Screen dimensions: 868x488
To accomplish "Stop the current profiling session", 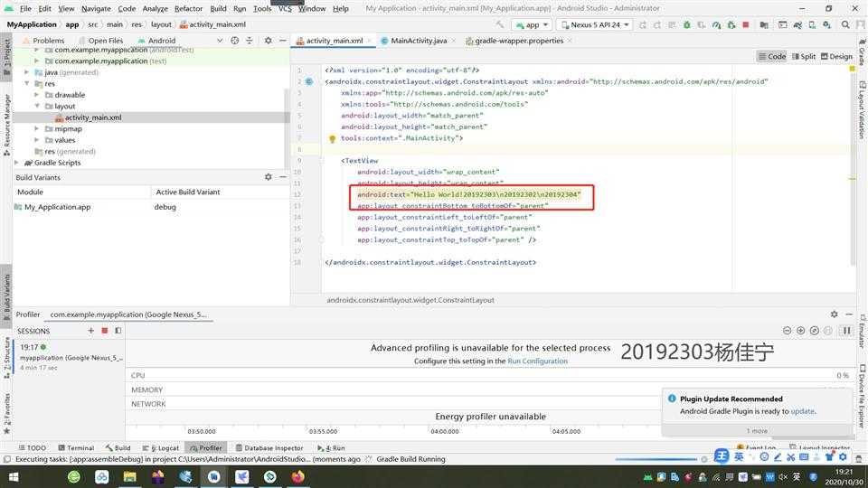I will pos(104,331).
